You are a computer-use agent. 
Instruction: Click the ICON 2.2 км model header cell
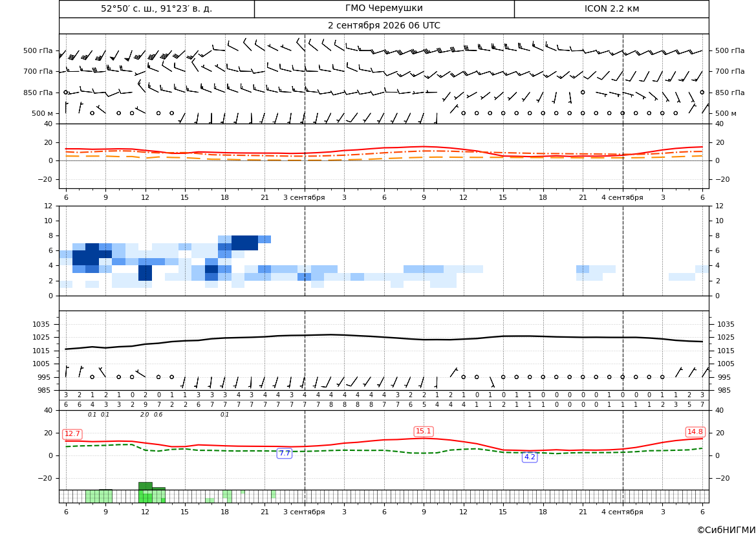tap(611, 8)
